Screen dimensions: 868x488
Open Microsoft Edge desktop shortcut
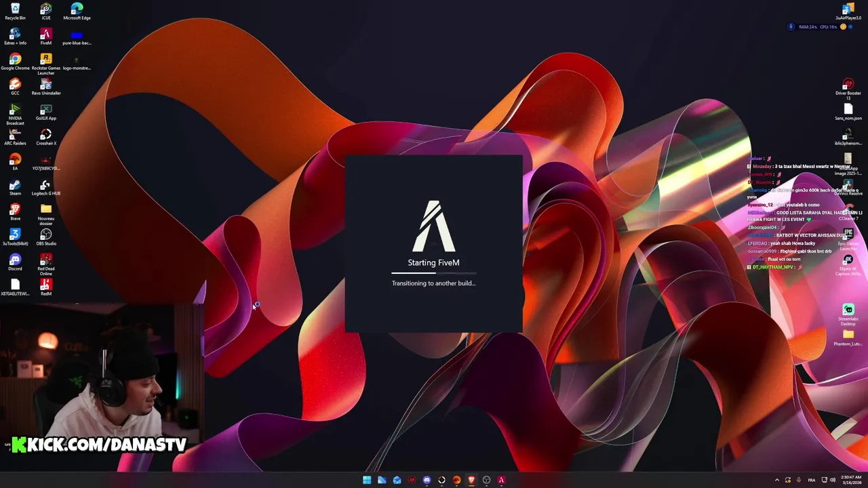point(77,11)
